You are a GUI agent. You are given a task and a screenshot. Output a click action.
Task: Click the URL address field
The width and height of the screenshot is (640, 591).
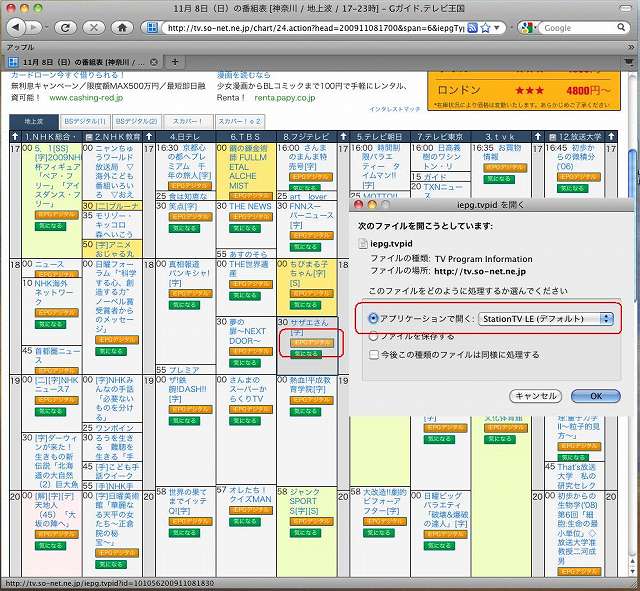[316, 28]
